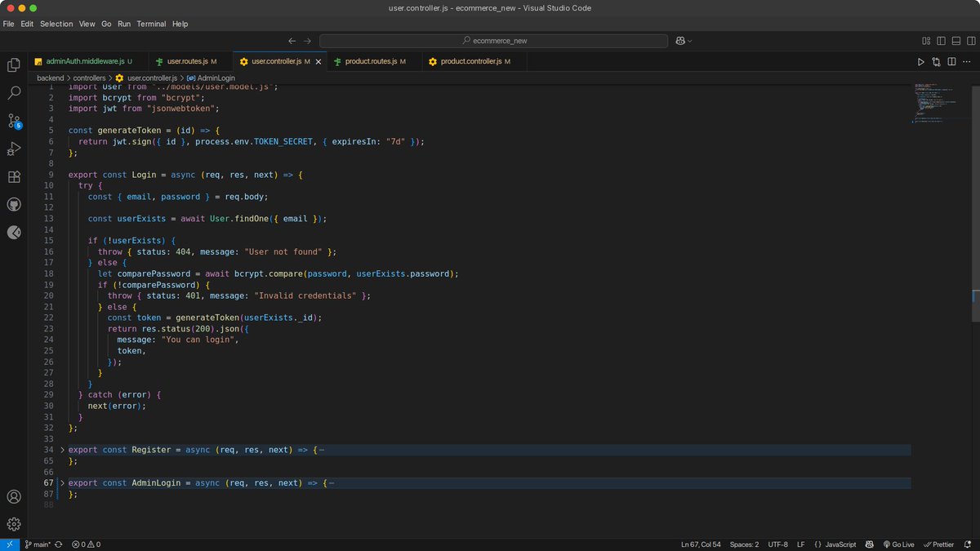The image size is (980, 551).
Task: Click "Invalid credentials" string in code
Action: (305, 295)
